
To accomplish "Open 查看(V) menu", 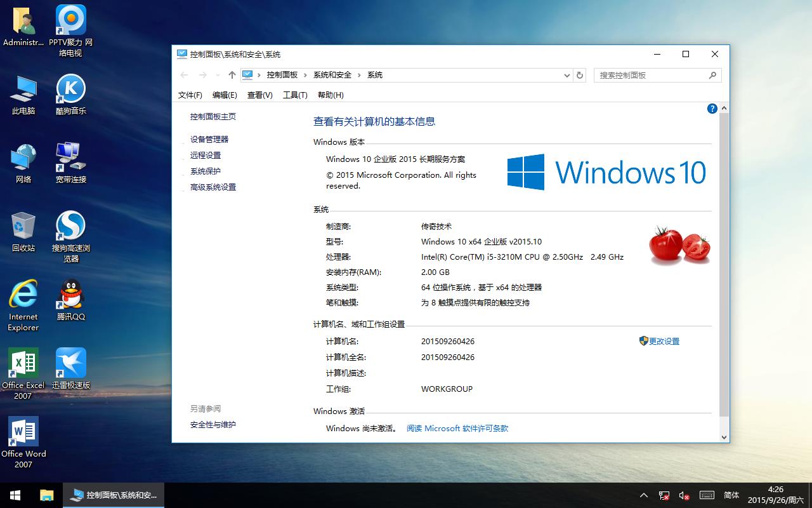I will [x=259, y=95].
